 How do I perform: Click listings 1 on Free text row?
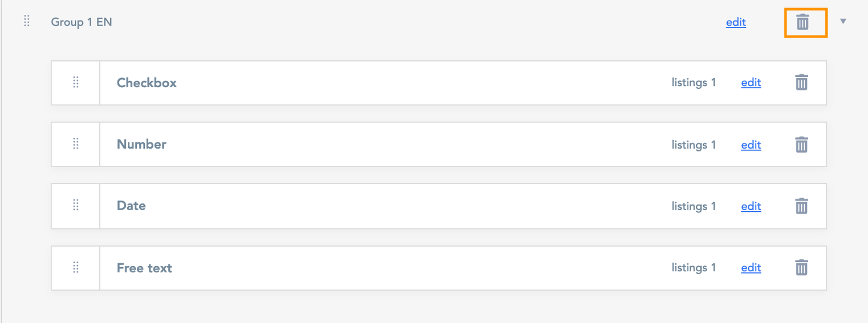[x=693, y=268]
